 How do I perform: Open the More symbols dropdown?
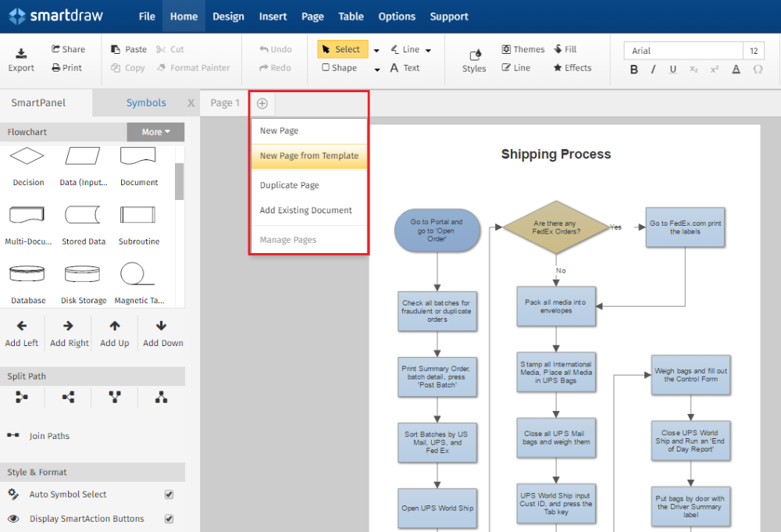pyautogui.click(x=156, y=132)
